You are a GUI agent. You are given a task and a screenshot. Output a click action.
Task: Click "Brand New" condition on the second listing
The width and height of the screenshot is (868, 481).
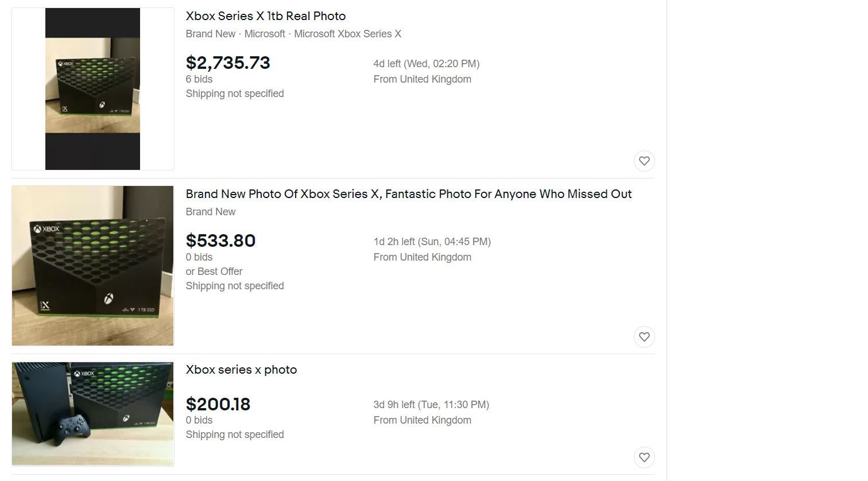pyautogui.click(x=210, y=212)
